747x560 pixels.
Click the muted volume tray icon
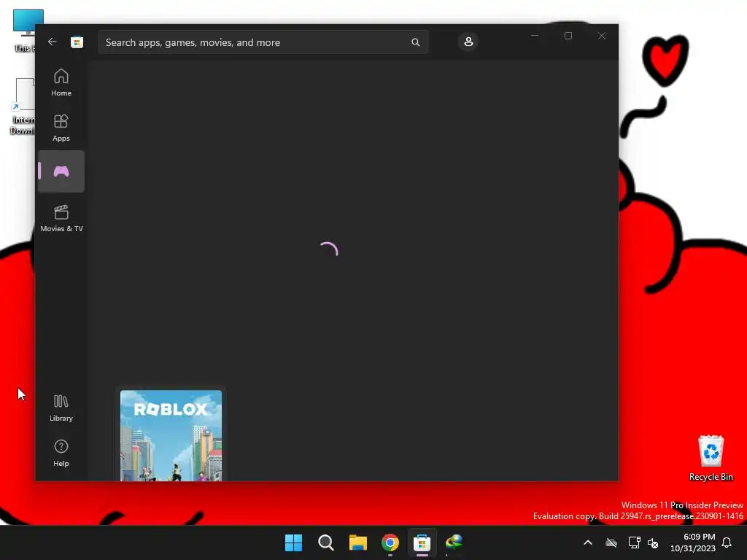coord(653,542)
